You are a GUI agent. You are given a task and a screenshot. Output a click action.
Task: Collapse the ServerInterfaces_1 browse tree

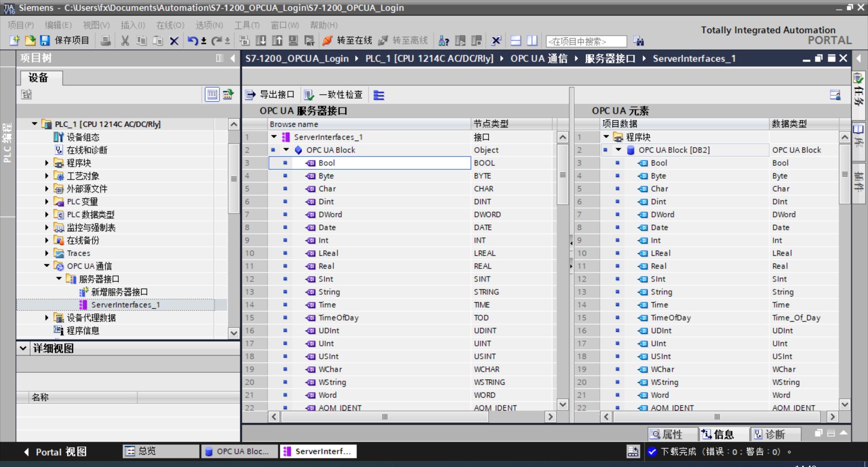274,137
